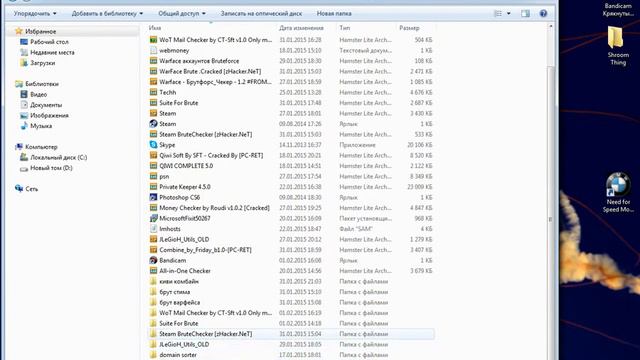Select the psn archive icon

[x=153, y=176]
